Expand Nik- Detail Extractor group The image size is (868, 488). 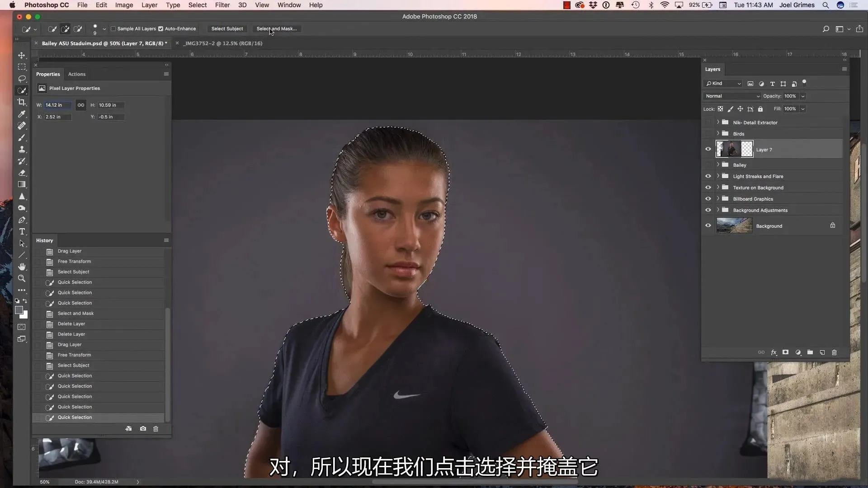(718, 122)
